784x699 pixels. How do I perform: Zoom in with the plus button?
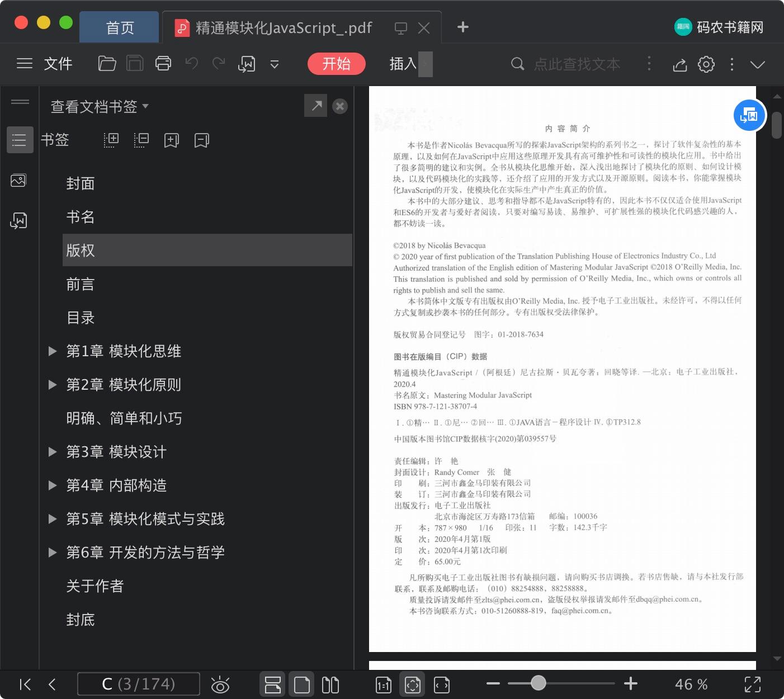[631, 683]
